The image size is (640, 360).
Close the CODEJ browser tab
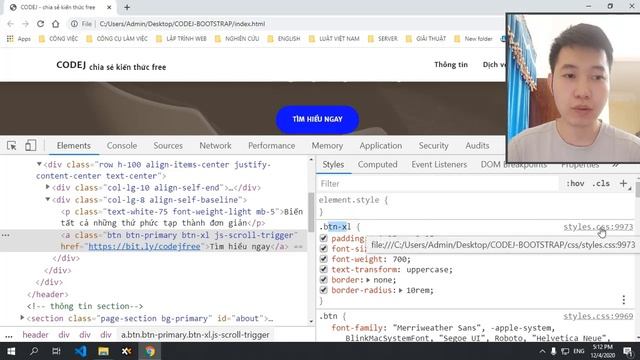pos(109,7)
